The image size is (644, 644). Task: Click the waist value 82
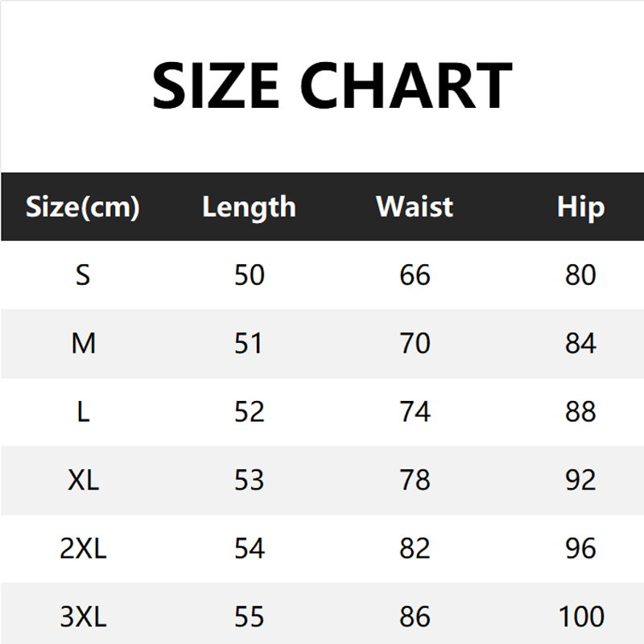click(415, 549)
